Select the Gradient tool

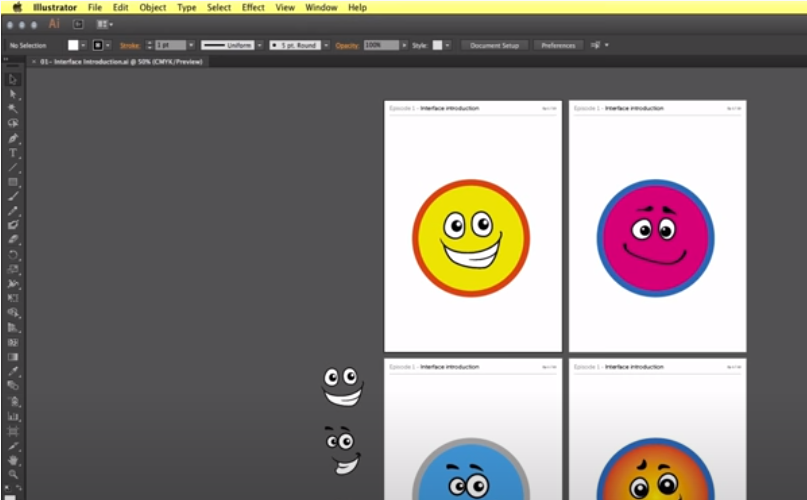click(x=13, y=357)
